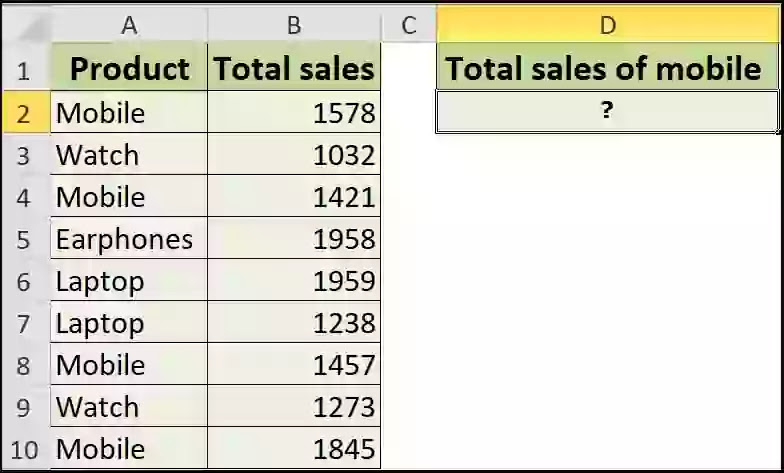
Task: Select the row 10 header
Action: point(25,448)
